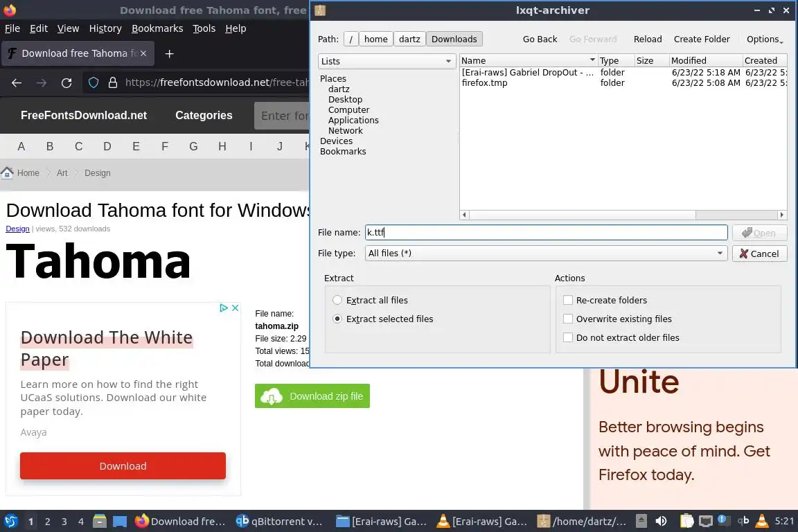Select Desktop in Places list
The width and height of the screenshot is (798, 532).
pyautogui.click(x=345, y=99)
